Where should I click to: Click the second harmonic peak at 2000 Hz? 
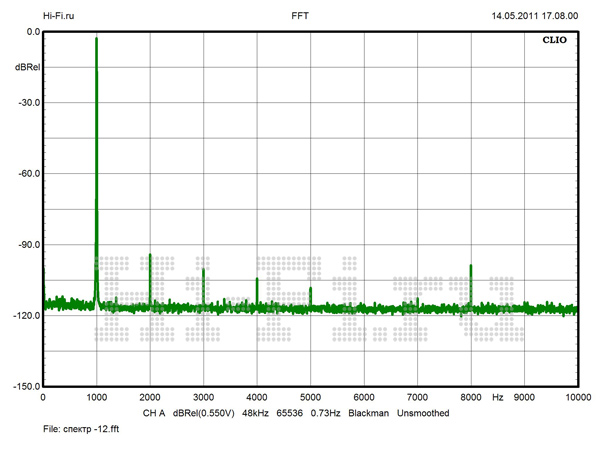coord(150,257)
